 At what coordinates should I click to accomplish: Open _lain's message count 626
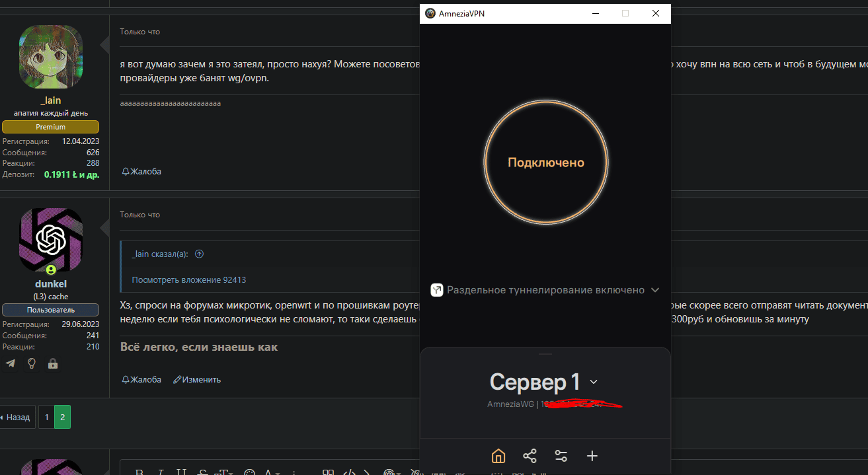[x=93, y=153]
